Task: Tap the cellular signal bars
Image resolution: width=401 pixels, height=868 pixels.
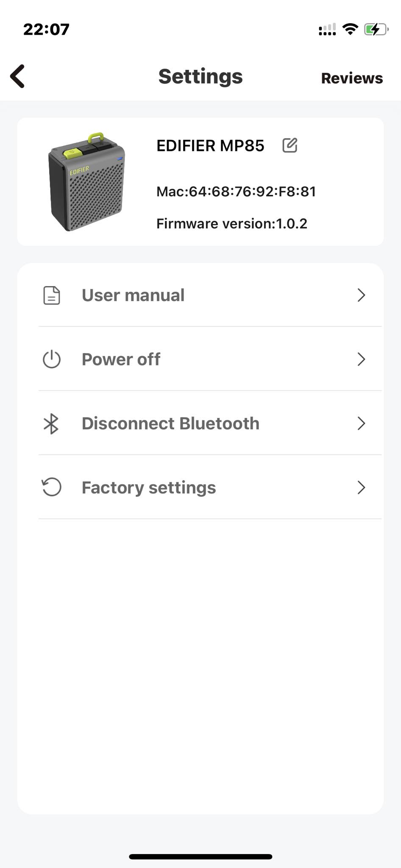Action: [x=327, y=30]
